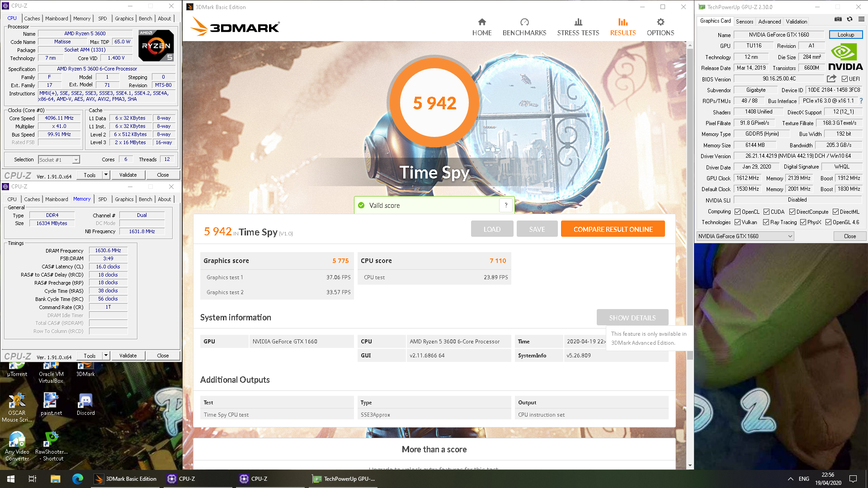Open the Results section icon
The image size is (868, 488).
623,22
